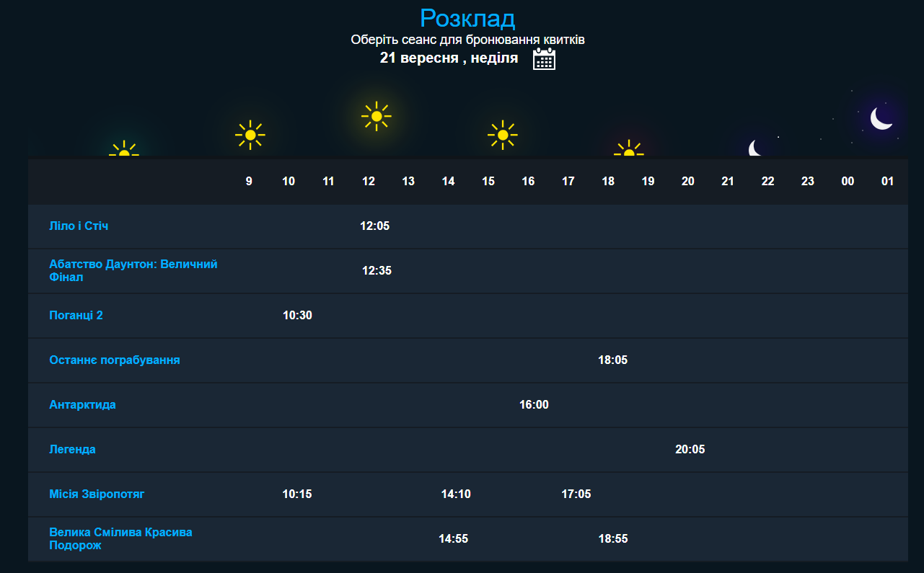Click the large crescent moon icon
Image resolution: width=924 pixels, height=573 pixels.
(x=881, y=117)
